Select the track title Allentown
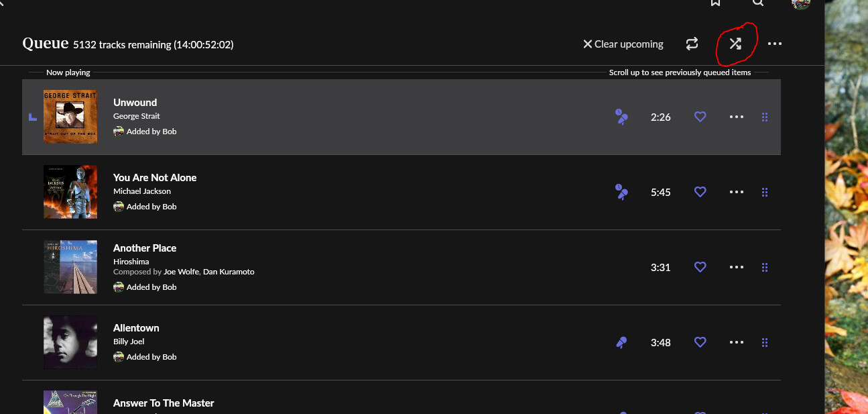868x414 pixels. tap(136, 328)
